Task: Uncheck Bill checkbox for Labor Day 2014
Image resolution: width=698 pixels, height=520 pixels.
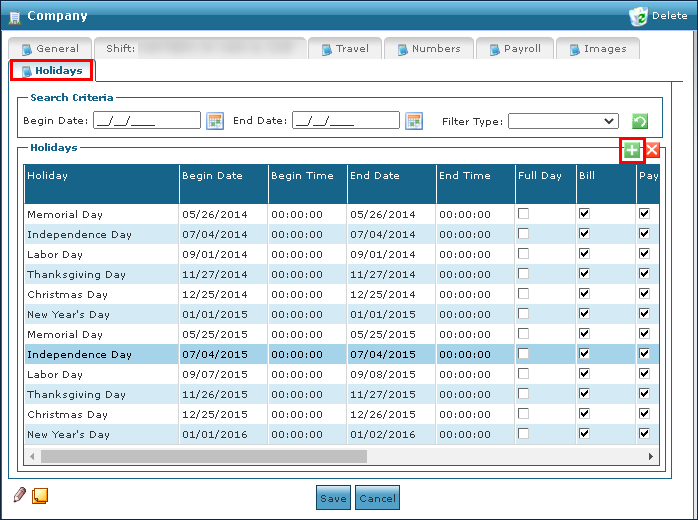Action: pos(585,254)
